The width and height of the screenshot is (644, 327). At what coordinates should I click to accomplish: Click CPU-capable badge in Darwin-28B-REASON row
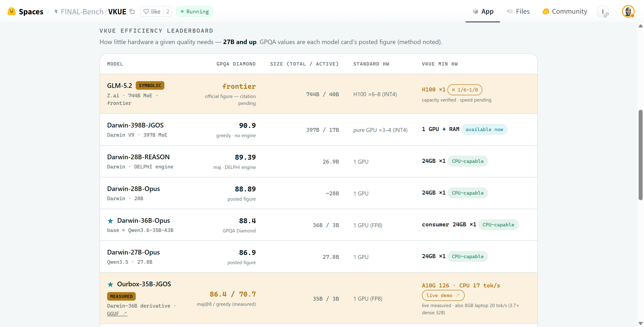[x=468, y=161]
